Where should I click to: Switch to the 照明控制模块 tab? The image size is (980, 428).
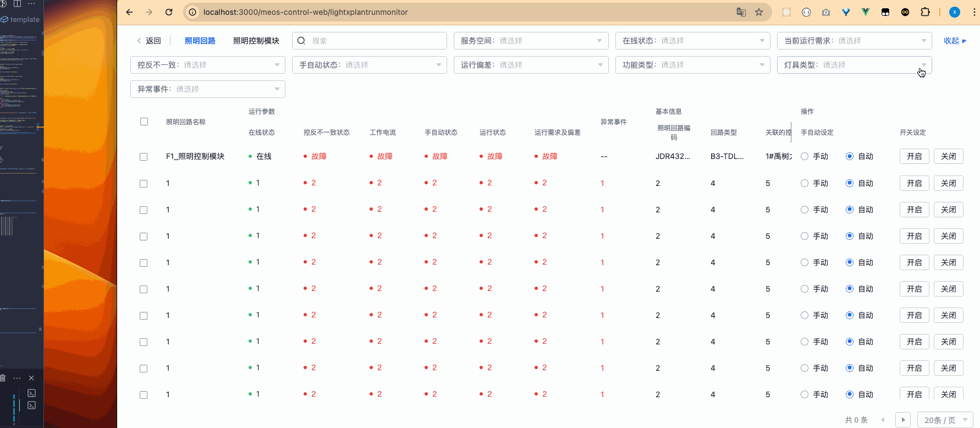click(x=256, y=41)
